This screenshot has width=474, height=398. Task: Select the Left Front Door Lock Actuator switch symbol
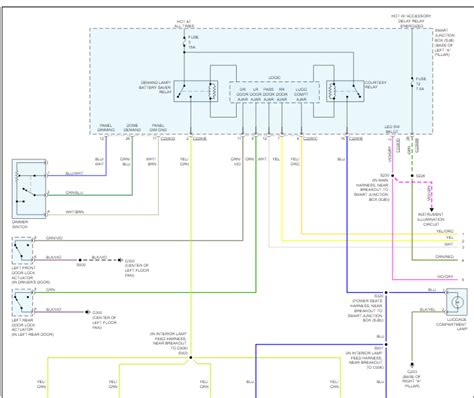coord(23,250)
